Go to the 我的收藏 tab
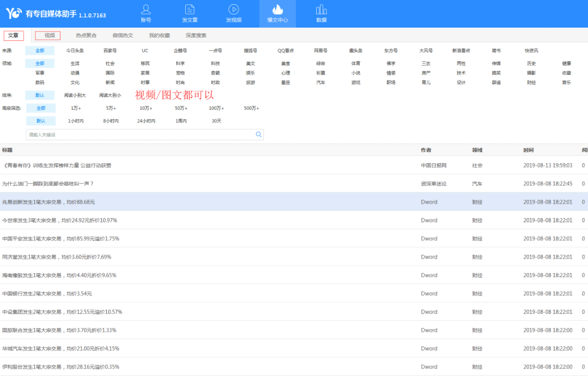Screen dimensions: 588x378 click(x=159, y=35)
